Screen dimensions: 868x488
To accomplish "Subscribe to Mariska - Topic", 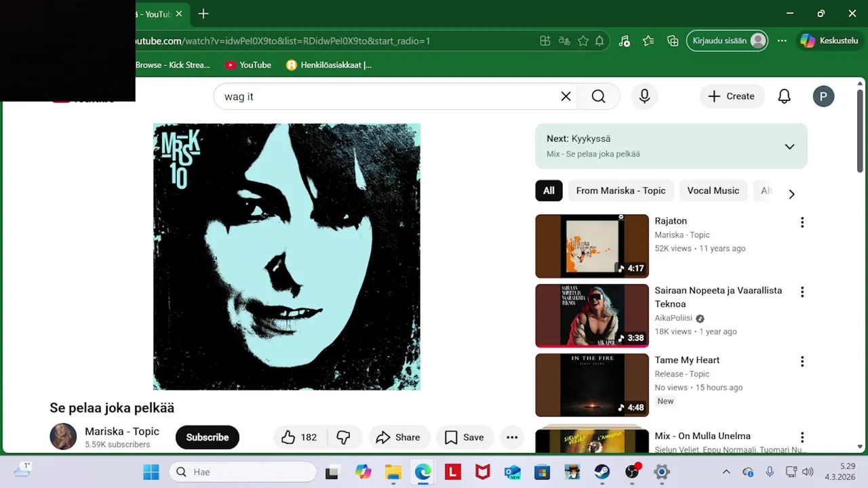I will point(208,437).
